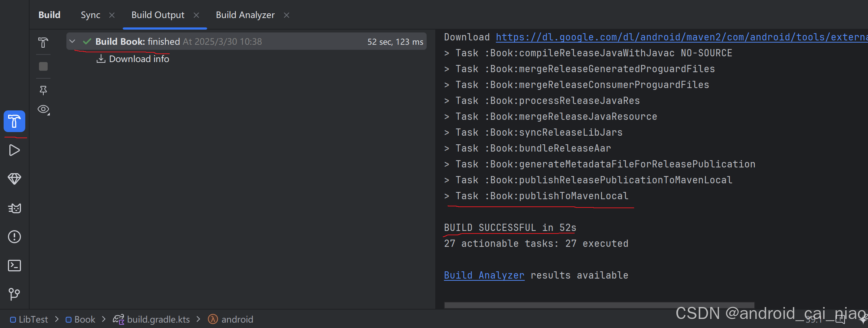The image size is (868, 328).
Task: Switch to the Build Analyzer tab
Action: [x=245, y=15]
